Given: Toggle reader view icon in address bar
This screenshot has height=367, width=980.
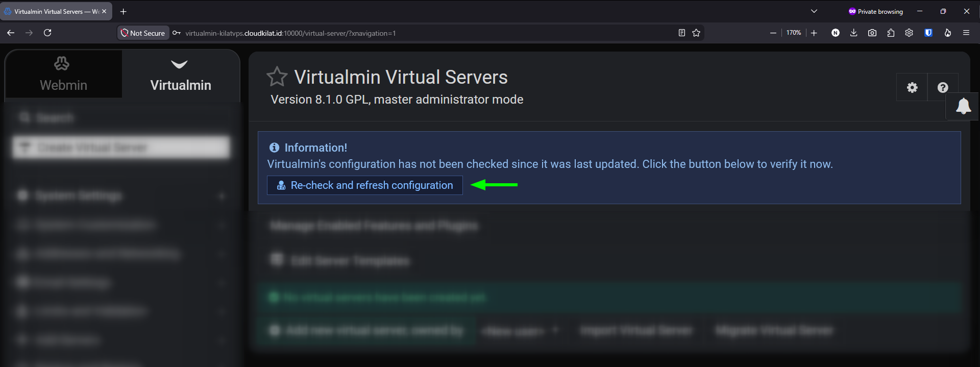Looking at the screenshot, I should pos(681,33).
